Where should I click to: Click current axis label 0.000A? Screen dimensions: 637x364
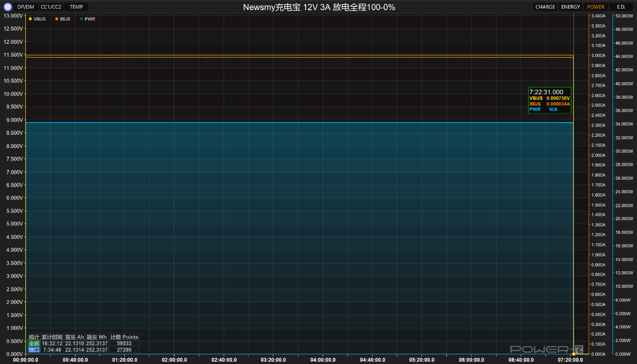pos(598,354)
